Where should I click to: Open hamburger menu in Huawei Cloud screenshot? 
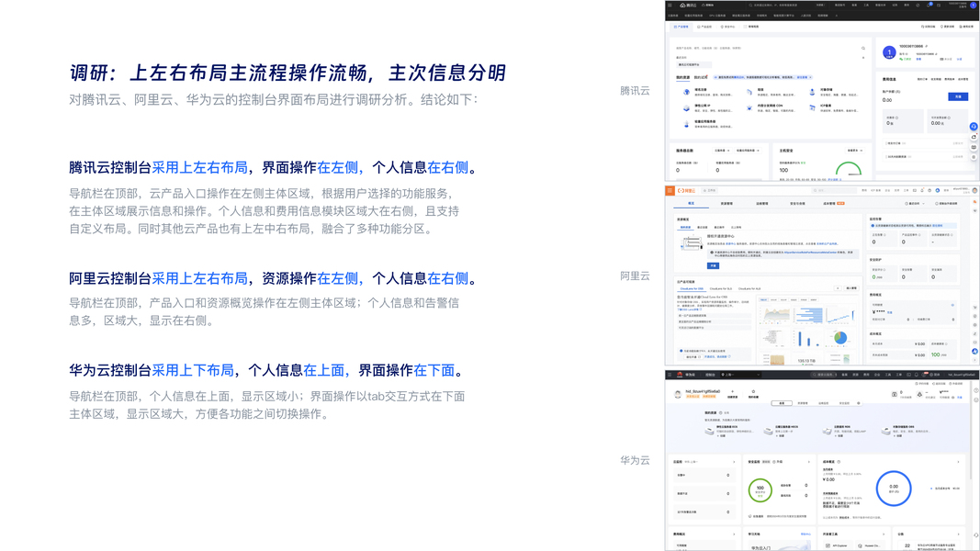[x=670, y=375]
